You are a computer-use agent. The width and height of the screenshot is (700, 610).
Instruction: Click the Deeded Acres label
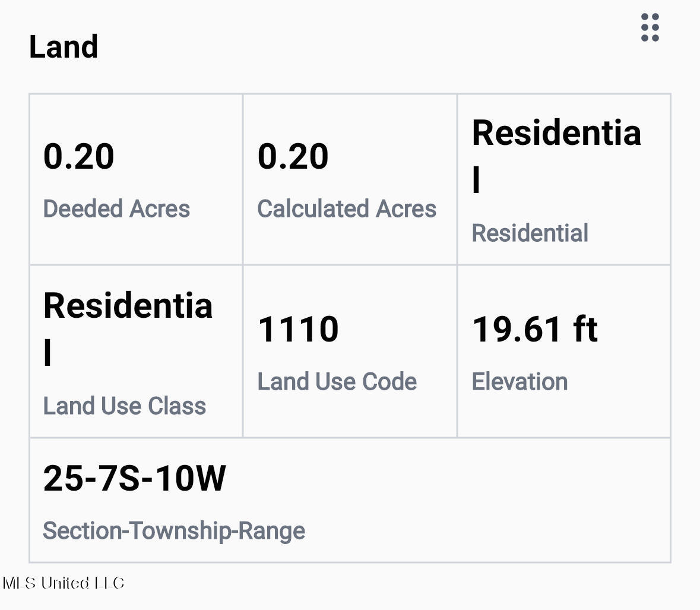coord(116,208)
